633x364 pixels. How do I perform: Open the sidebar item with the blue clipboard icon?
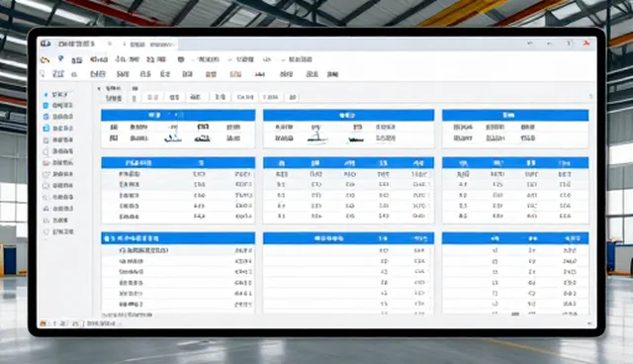[58, 129]
